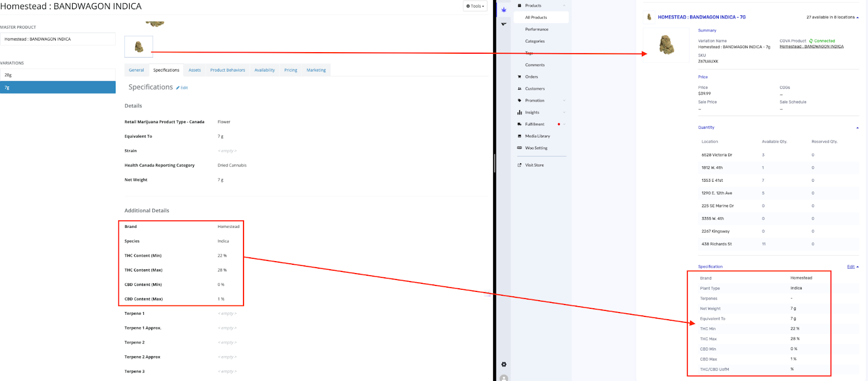Select the 7g variation
The width and height of the screenshot is (868, 381).
coord(58,87)
